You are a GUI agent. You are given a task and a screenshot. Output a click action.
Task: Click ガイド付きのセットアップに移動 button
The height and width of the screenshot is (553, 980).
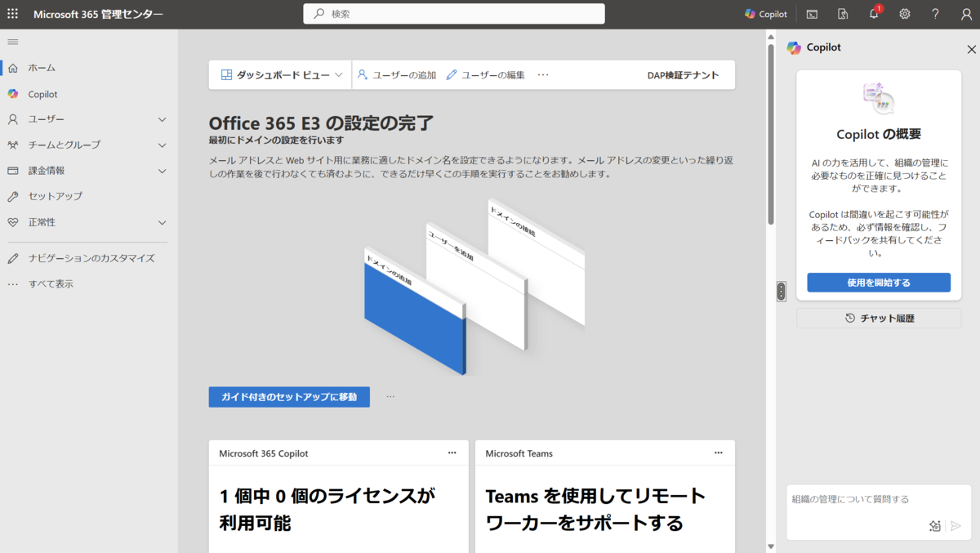289,397
